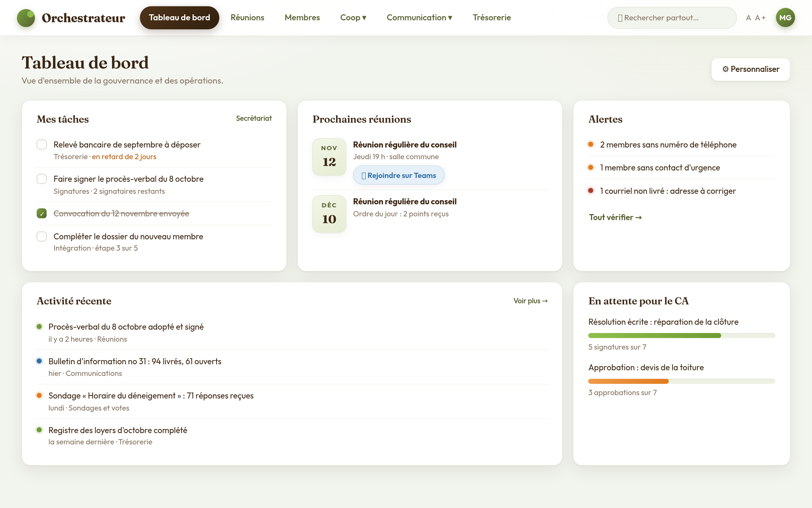The width and height of the screenshot is (812, 508).
Task: Click Intégration étape 3 sur 5 subtitle
Action: coord(95,248)
